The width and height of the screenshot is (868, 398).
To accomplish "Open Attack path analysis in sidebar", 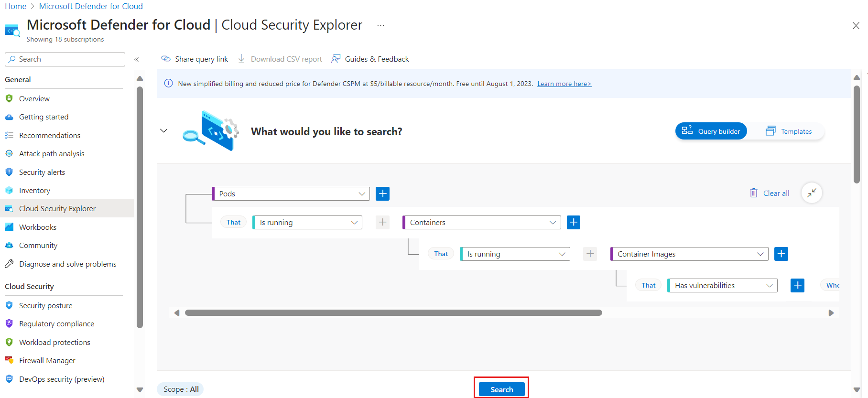I will [52, 153].
